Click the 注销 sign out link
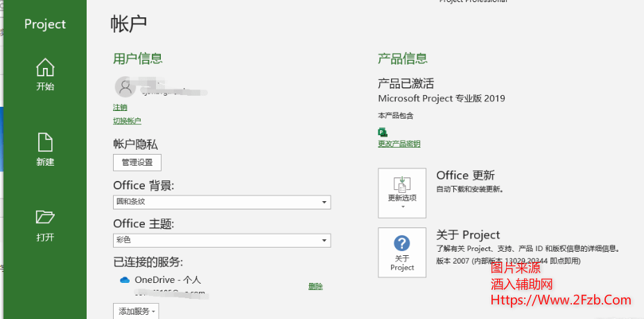 [120, 107]
